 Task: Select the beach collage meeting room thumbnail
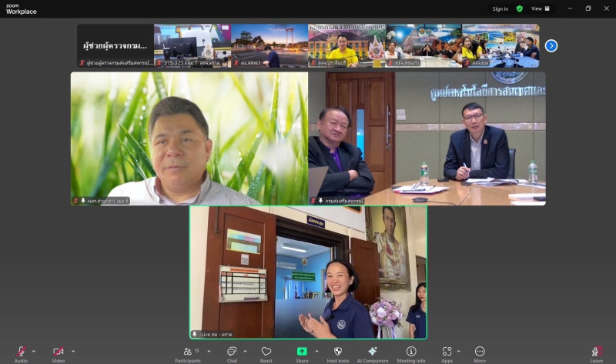(500, 45)
